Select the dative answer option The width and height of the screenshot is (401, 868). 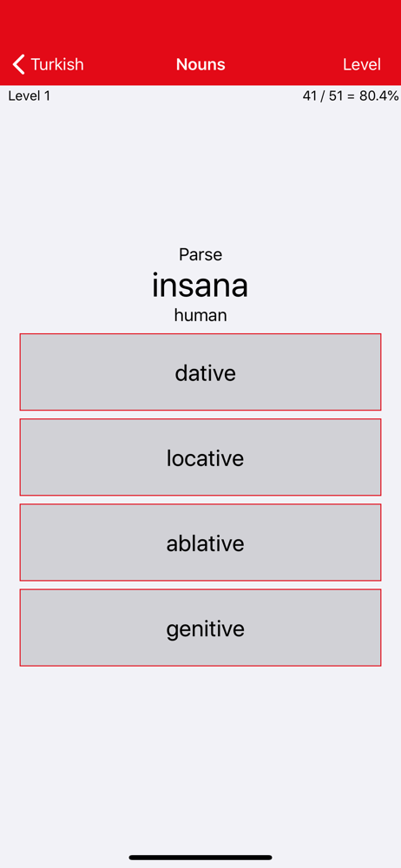click(x=200, y=372)
